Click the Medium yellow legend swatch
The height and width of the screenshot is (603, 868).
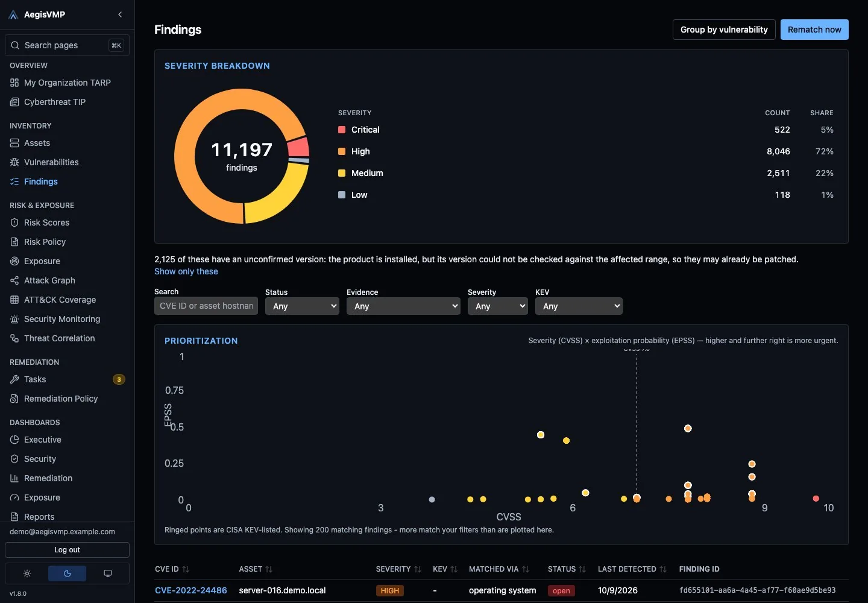pos(342,173)
